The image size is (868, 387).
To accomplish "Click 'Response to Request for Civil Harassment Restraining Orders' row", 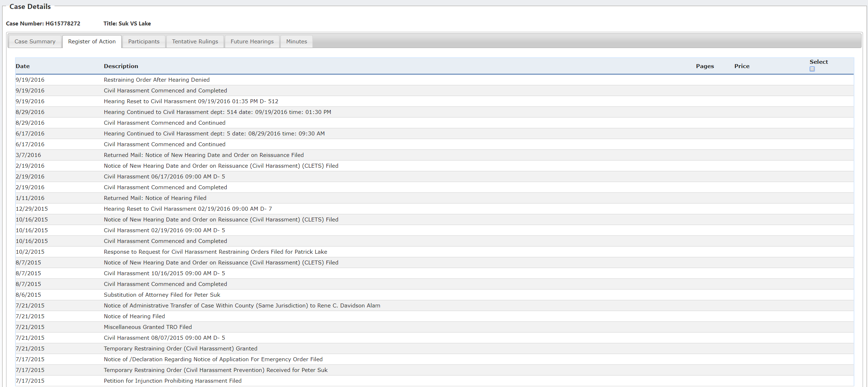I will (434, 252).
